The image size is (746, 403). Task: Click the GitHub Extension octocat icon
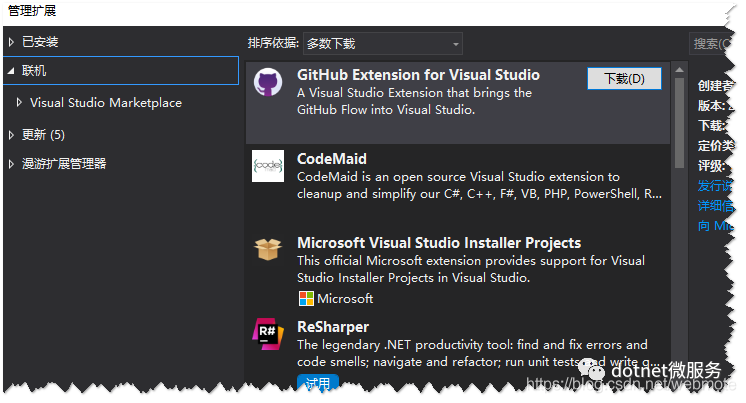pos(268,82)
